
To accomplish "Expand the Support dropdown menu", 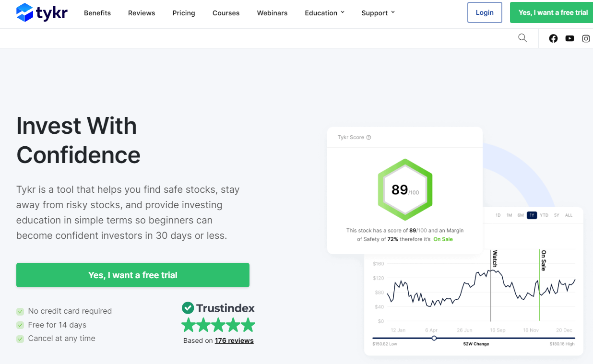I will tap(378, 13).
